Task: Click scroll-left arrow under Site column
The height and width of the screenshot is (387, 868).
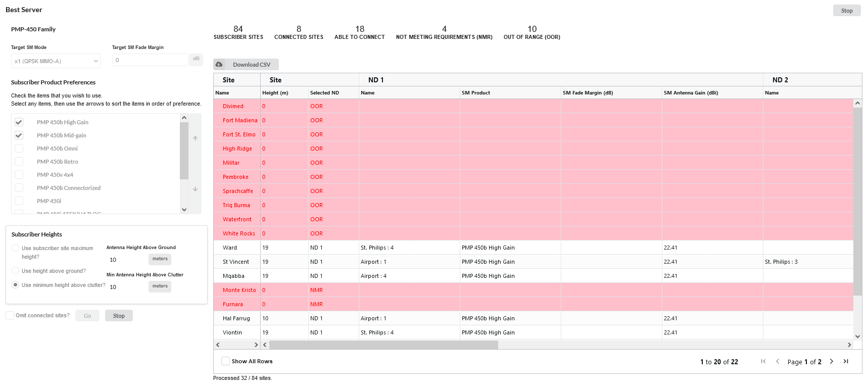Action: click(x=218, y=345)
